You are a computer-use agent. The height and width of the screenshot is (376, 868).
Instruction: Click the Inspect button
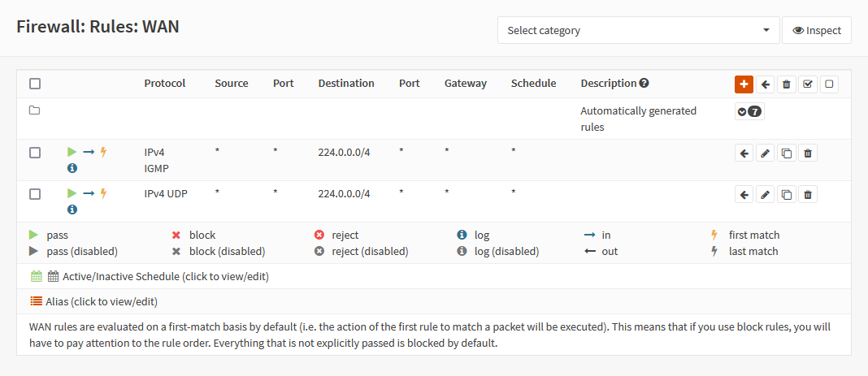[x=817, y=30]
